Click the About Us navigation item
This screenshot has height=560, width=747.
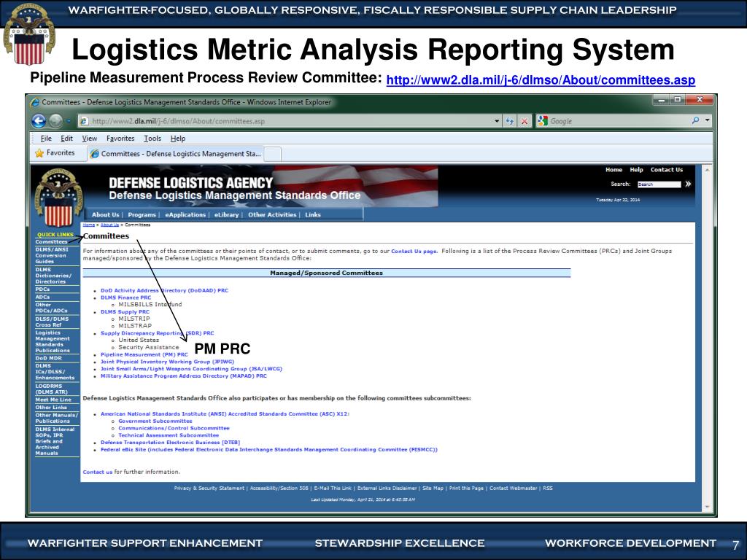click(105, 215)
